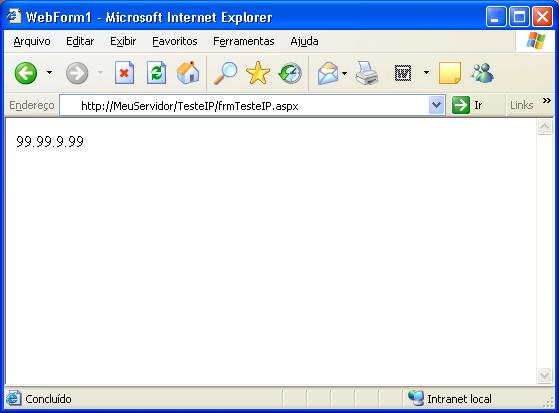This screenshot has width=559, height=413.
Task: Launch Messenger from the toolbar icon
Action: pos(483,73)
